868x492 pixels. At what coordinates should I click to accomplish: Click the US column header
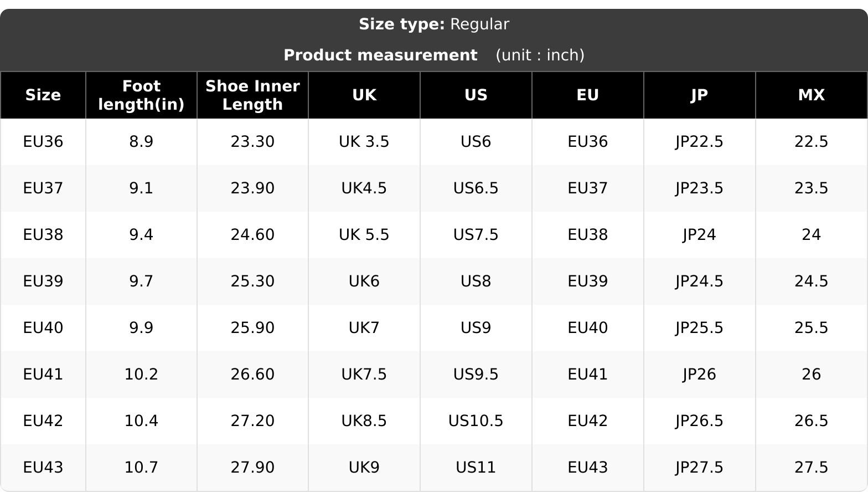(476, 95)
